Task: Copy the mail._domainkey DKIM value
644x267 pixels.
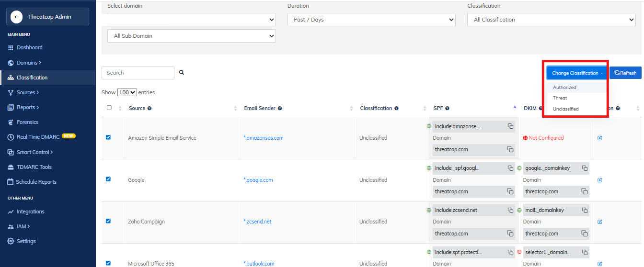Action: [585, 211]
